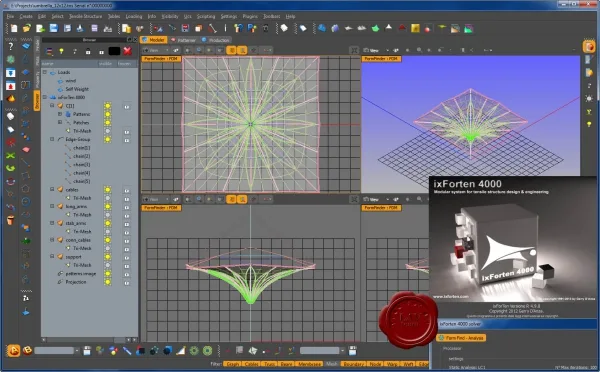Viewport: 600px width, 372px height.
Task: Select Self Weight load in browser tree
Action: pyautogui.click(x=77, y=89)
